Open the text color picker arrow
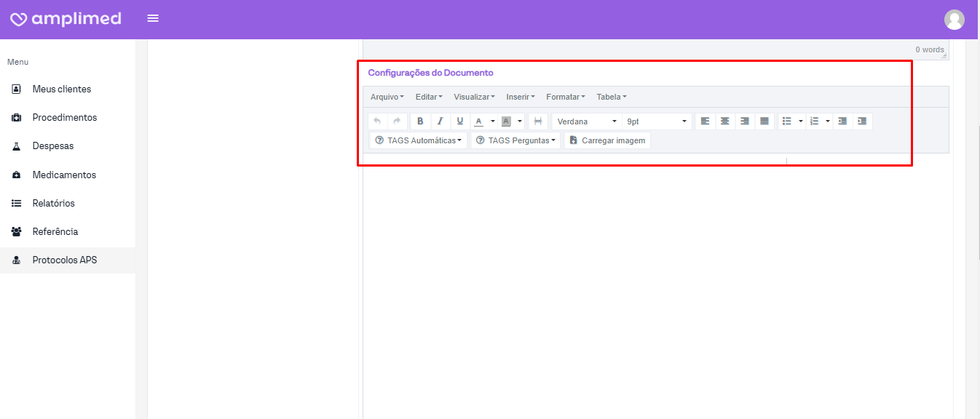Viewport: 980px width, 419px height. tap(493, 121)
